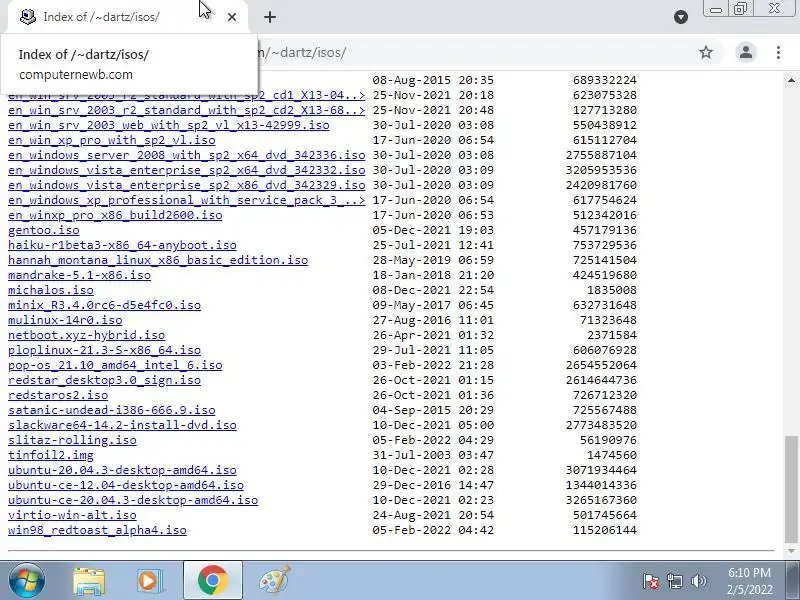The width and height of the screenshot is (800, 600).
Task: Open Paint from the taskbar
Action: pos(275,580)
